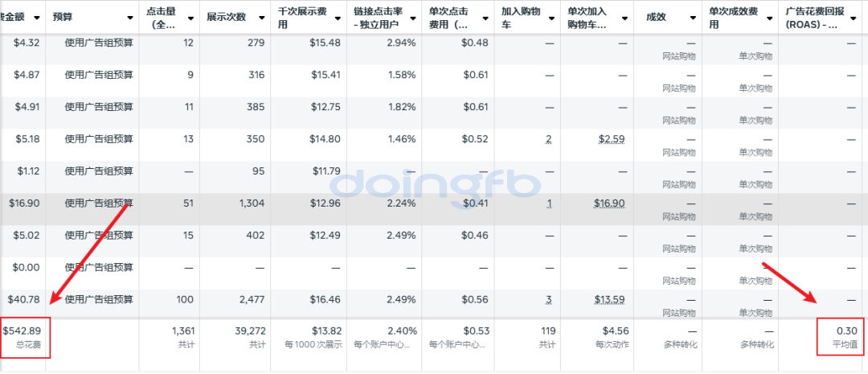Open the 单次成效费用 column dropdown arrow
Screen dimensions: 868x374
(x=769, y=18)
